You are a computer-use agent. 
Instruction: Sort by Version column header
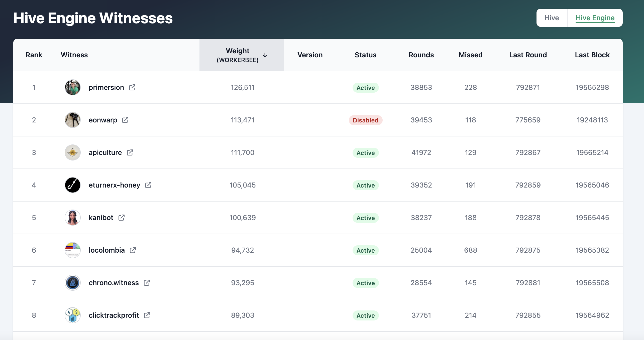[x=310, y=55]
